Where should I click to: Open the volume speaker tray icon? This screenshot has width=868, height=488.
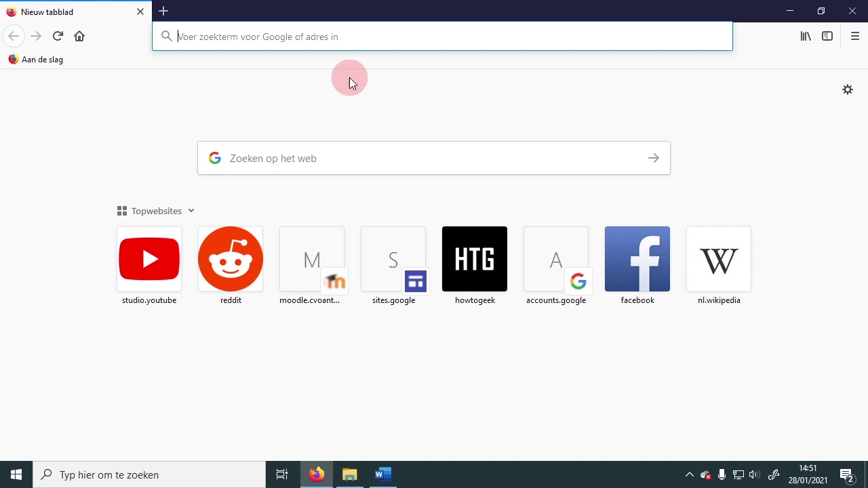click(754, 474)
